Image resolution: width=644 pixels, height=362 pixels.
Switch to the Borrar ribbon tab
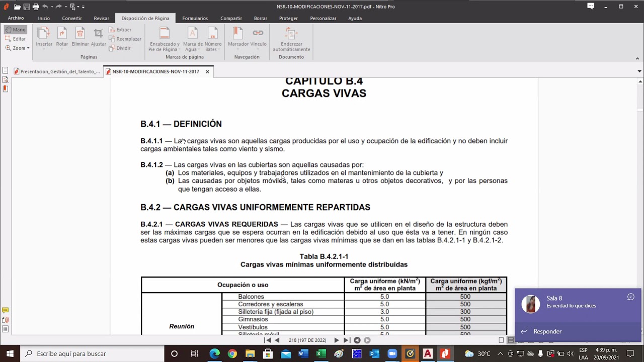click(x=261, y=18)
